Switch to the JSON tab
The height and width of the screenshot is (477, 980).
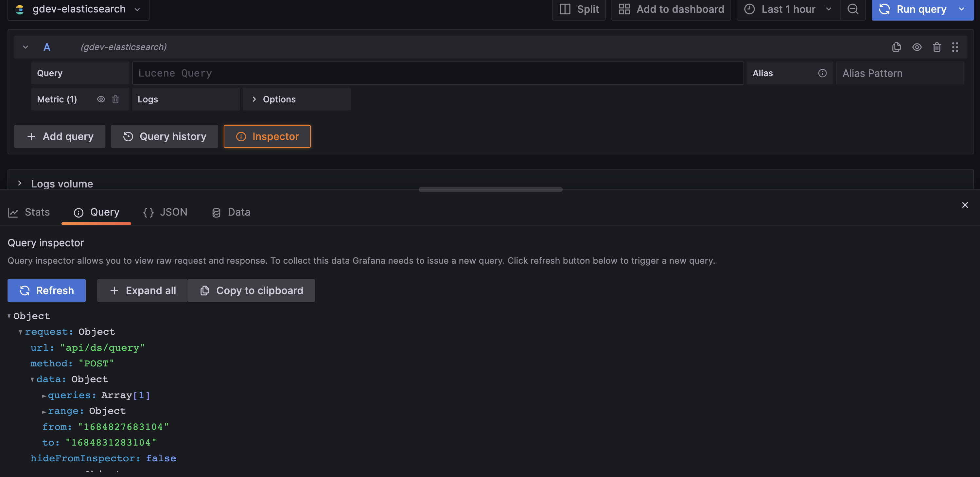pos(165,212)
